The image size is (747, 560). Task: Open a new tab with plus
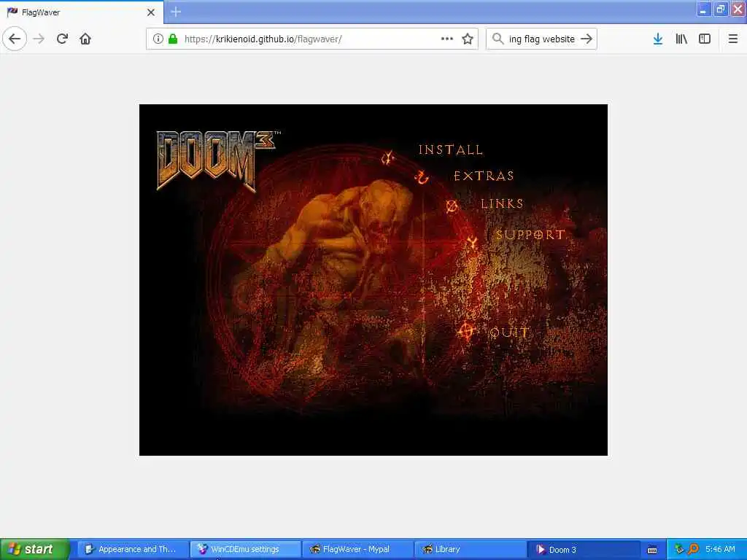click(176, 12)
